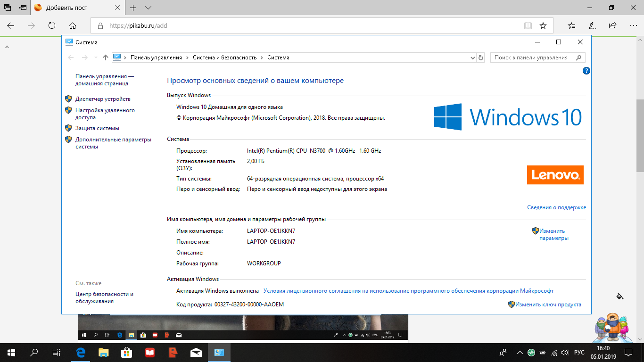Click Изменить ключ продукта link
This screenshot has width=644, height=362.
pos(548,304)
